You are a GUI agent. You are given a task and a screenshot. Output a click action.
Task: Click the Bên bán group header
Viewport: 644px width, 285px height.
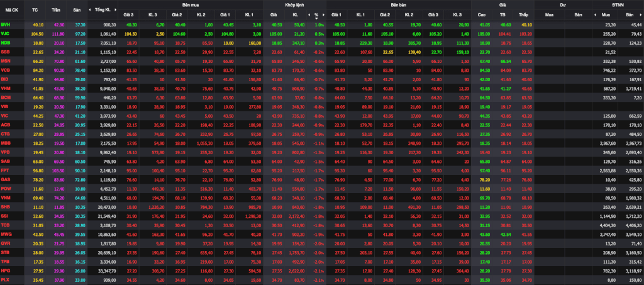(398, 4)
